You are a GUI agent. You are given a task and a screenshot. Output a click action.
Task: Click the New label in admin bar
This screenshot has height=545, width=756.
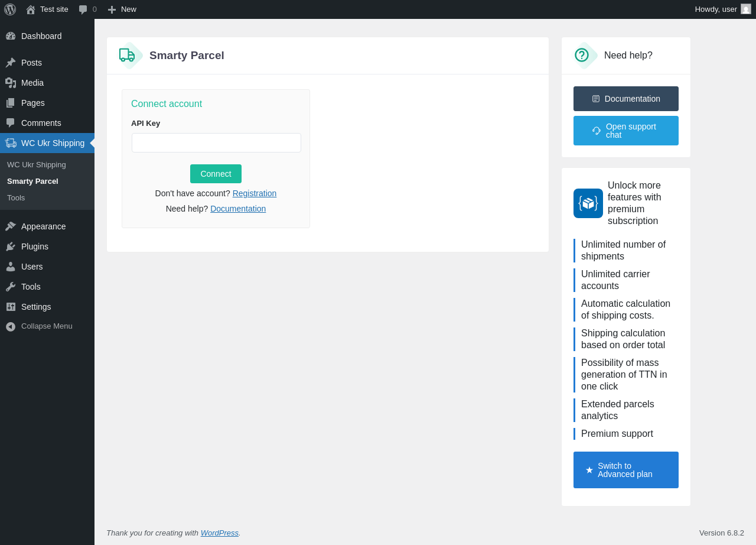(x=129, y=9)
